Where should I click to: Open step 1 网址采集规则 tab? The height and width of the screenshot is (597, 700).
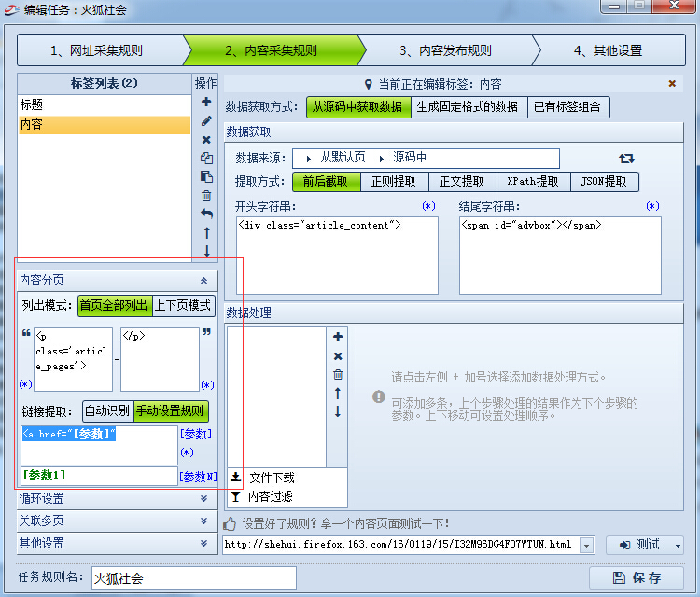(x=96, y=50)
